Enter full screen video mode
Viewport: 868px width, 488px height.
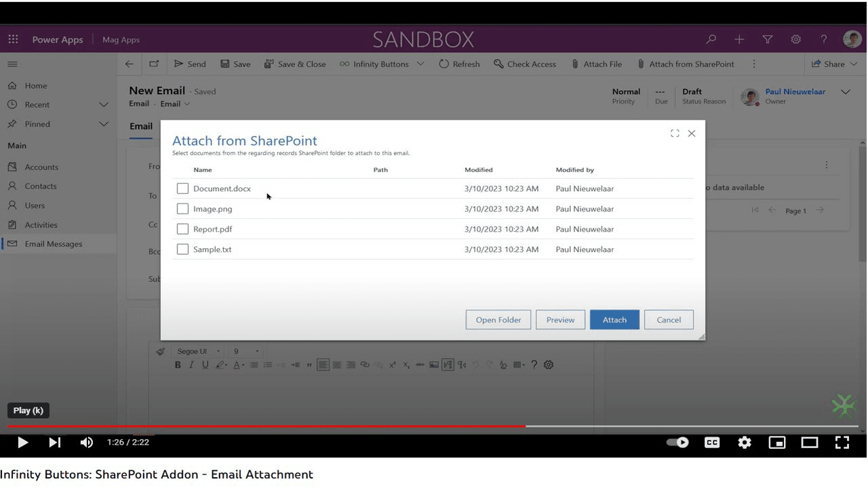click(842, 443)
